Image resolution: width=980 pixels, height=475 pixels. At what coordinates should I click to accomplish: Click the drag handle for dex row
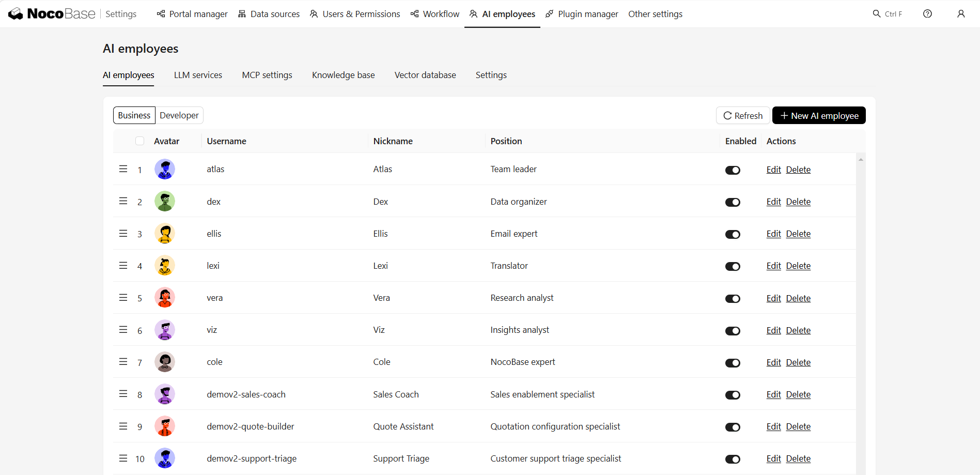123,201
